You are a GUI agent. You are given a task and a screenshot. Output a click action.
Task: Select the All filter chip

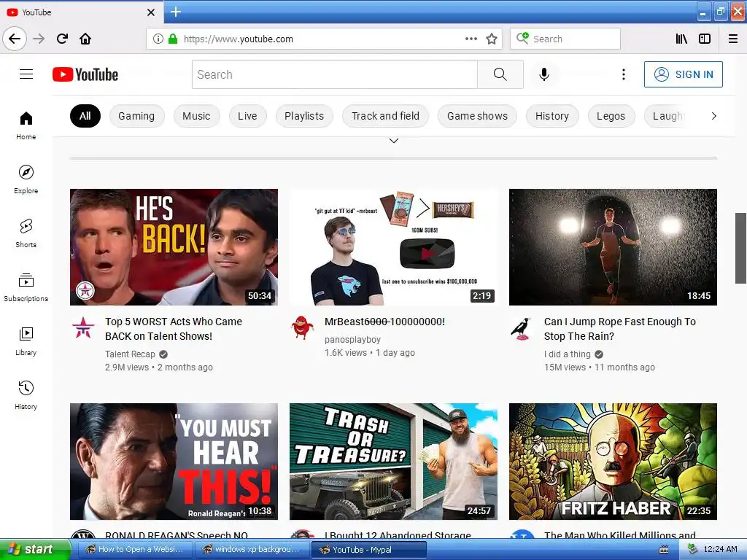85,116
